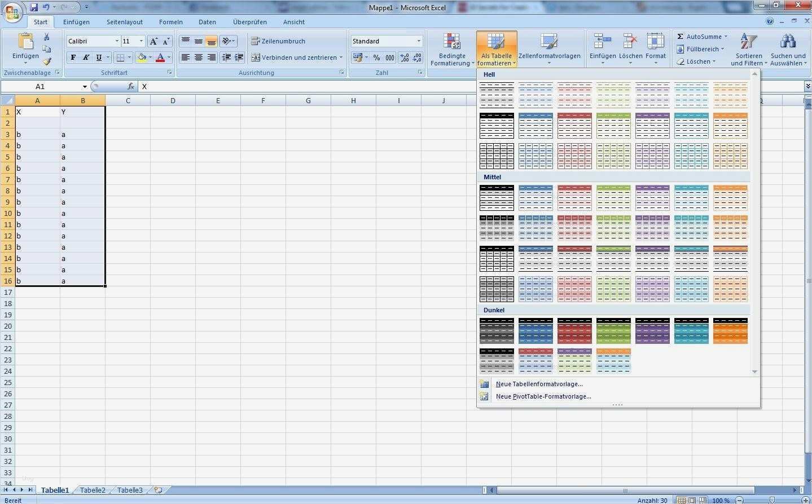Select the italic (Kursiv) formatting icon
The height and width of the screenshot is (504, 812).
click(85, 57)
